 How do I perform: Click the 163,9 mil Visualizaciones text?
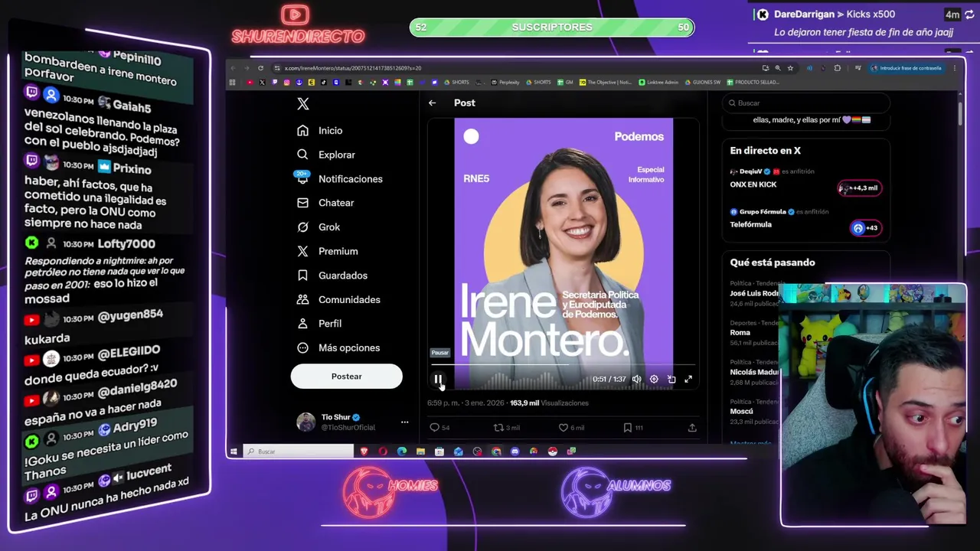(x=549, y=403)
